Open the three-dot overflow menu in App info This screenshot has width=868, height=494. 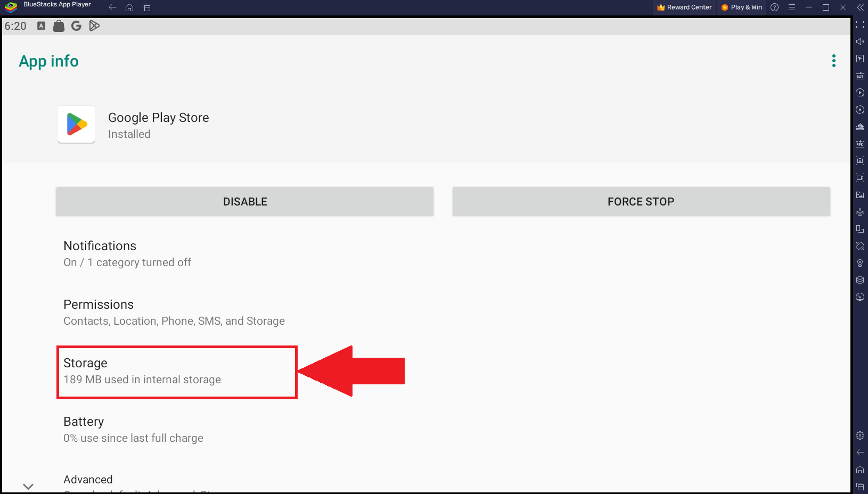pyautogui.click(x=833, y=61)
